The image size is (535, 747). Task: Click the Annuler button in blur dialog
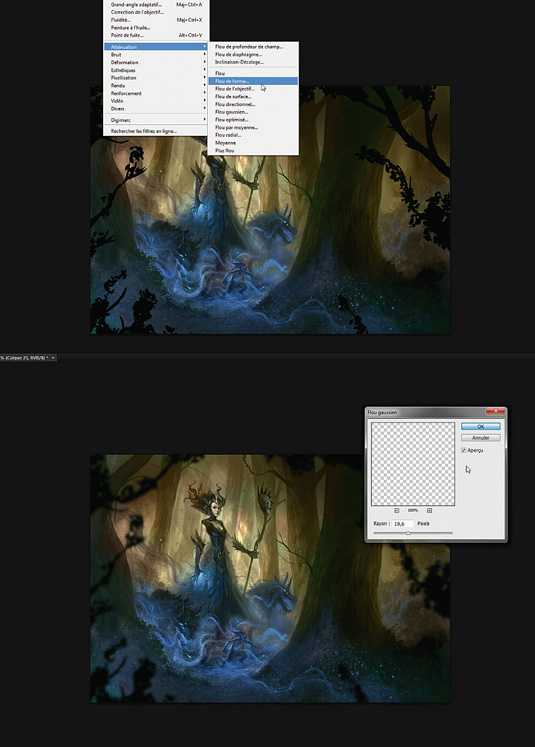(x=481, y=437)
